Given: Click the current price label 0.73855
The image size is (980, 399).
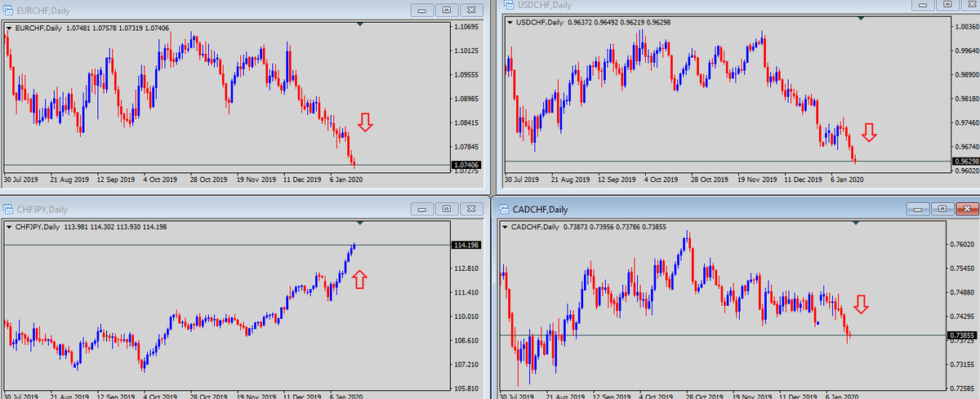Looking at the screenshot, I should tap(960, 335).
